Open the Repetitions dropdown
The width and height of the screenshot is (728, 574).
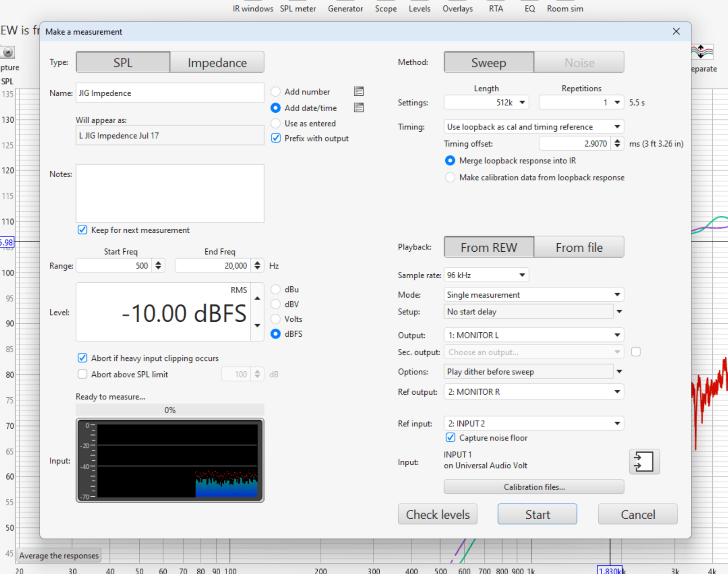582,102
